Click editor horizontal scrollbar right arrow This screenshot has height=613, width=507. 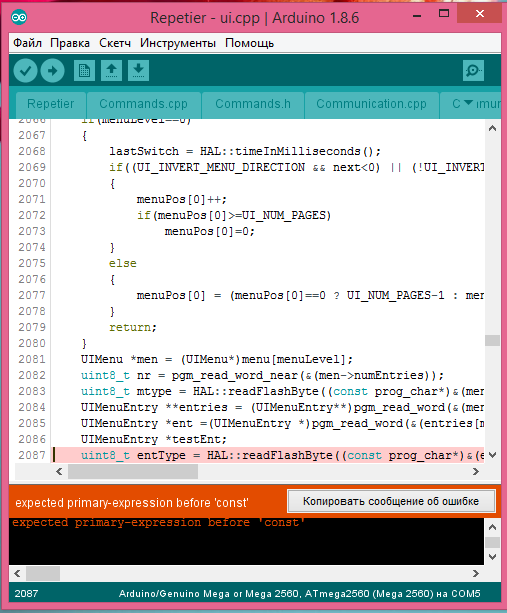tap(476, 471)
